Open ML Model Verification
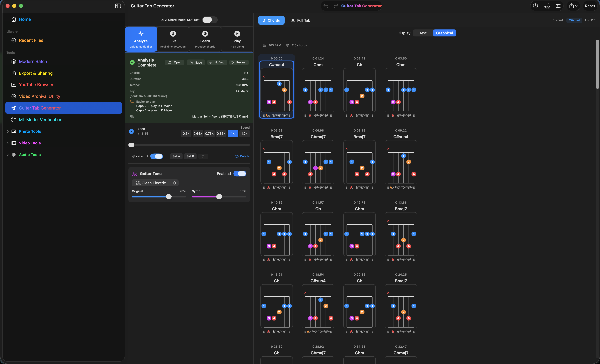 pyautogui.click(x=64, y=119)
